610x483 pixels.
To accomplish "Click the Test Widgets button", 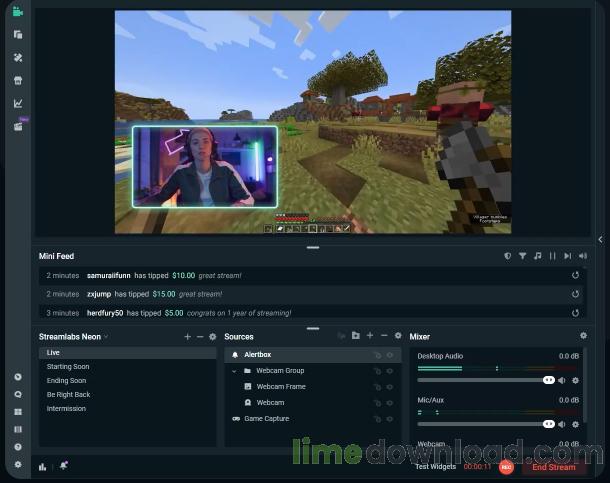I will (x=435, y=466).
